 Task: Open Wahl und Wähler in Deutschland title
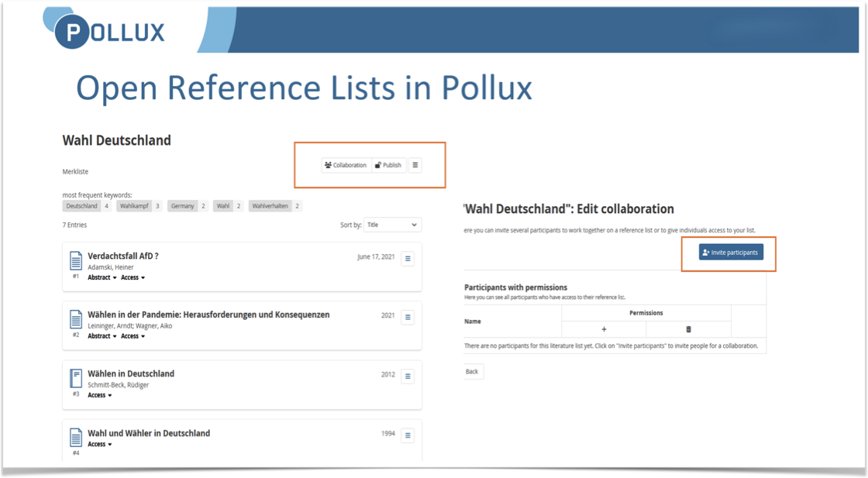click(x=149, y=433)
